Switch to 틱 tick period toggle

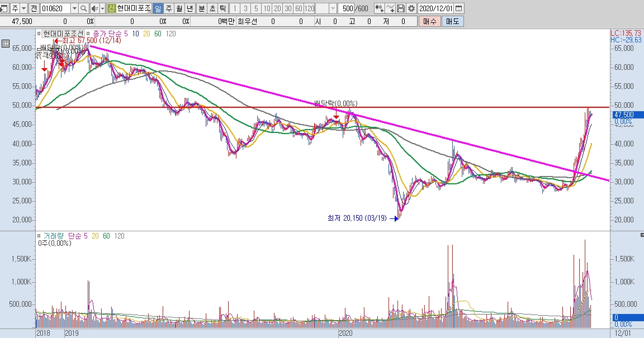[222, 8]
